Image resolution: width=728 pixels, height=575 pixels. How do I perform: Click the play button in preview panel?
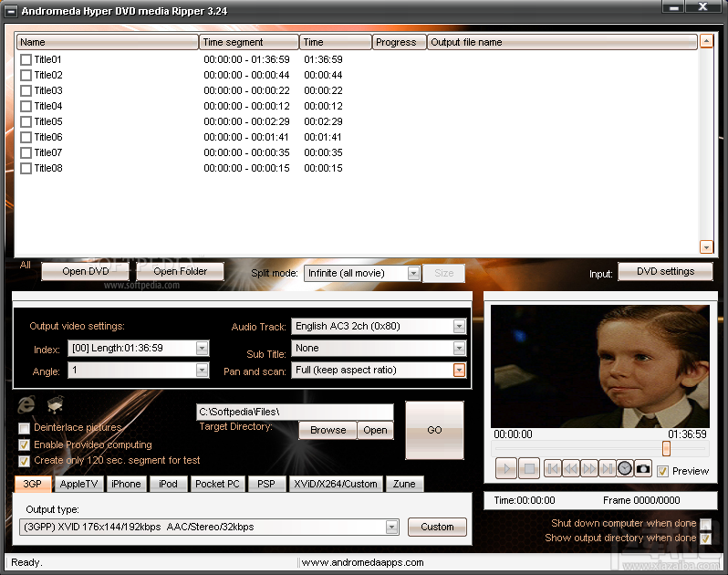505,468
